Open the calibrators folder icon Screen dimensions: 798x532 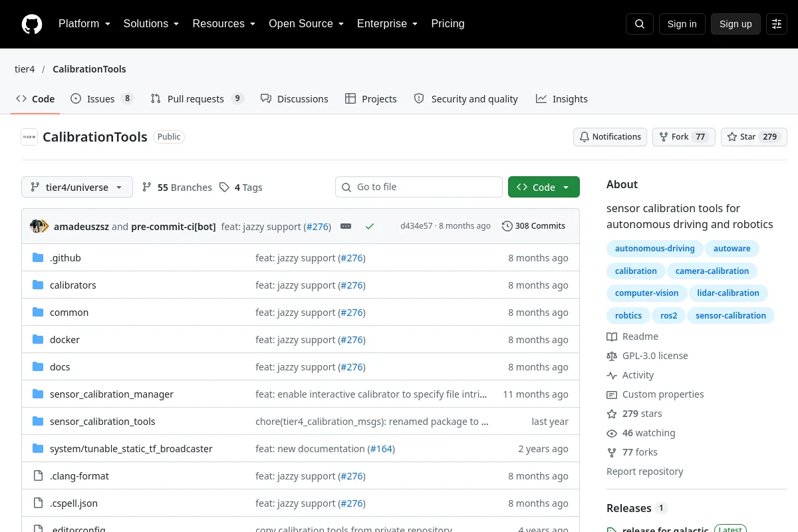tap(38, 285)
